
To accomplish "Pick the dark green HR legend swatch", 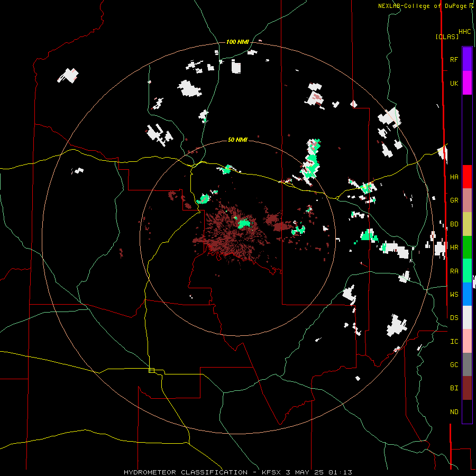I will tap(467, 248).
